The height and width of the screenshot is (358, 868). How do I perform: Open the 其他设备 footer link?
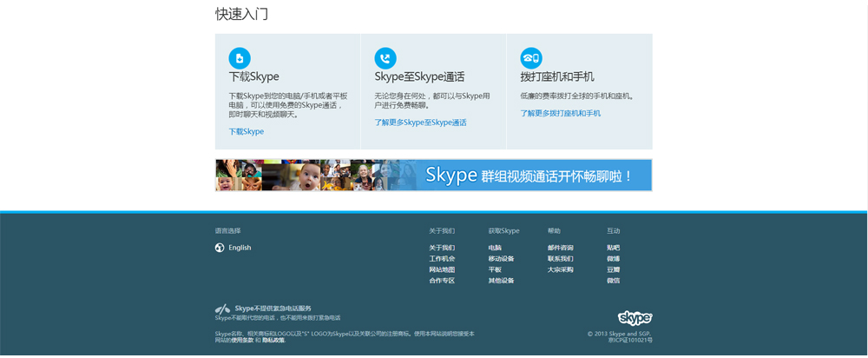click(x=501, y=281)
